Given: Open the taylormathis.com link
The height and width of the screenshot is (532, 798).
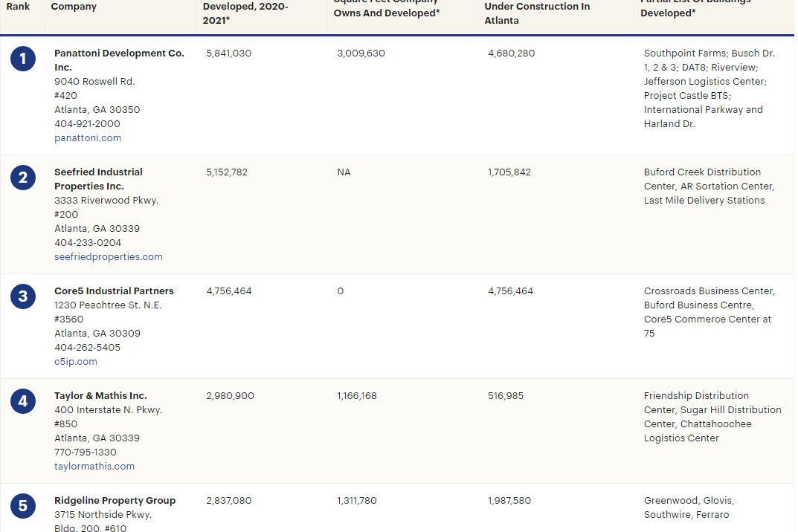Looking at the screenshot, I should click(94, 467).
